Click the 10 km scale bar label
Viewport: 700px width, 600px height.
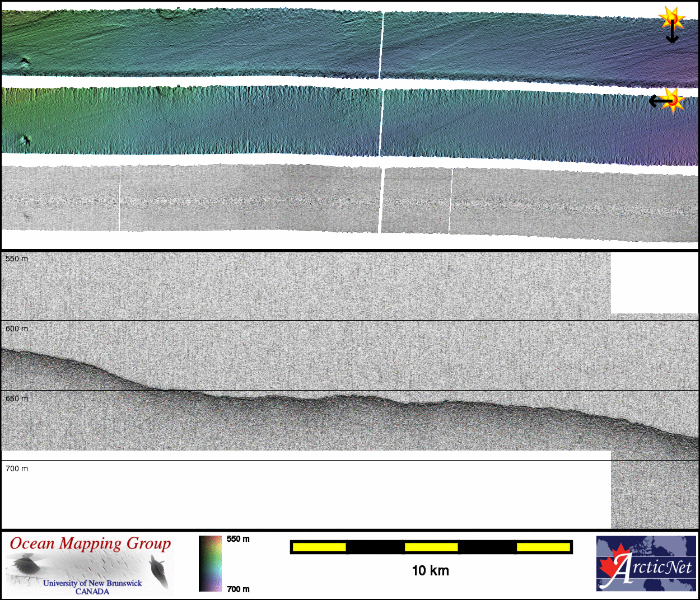(430, 570)
